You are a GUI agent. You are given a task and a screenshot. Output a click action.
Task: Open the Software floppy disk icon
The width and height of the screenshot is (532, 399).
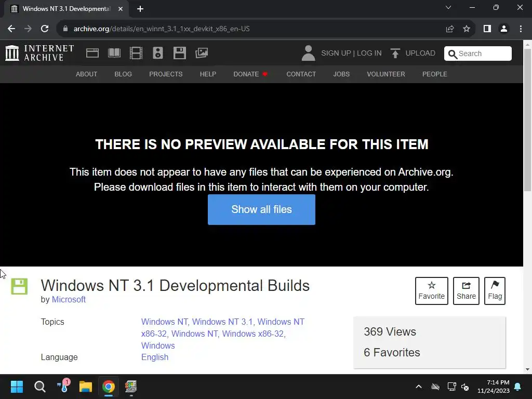pos(179,53)
